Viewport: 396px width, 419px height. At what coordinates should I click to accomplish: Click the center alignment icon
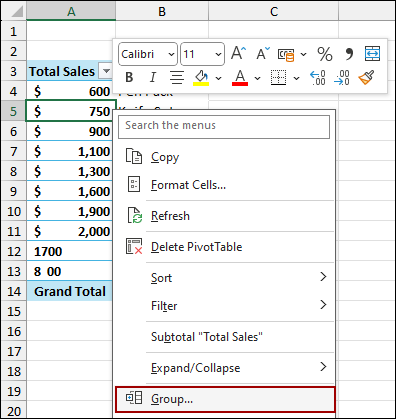[177, 78]
